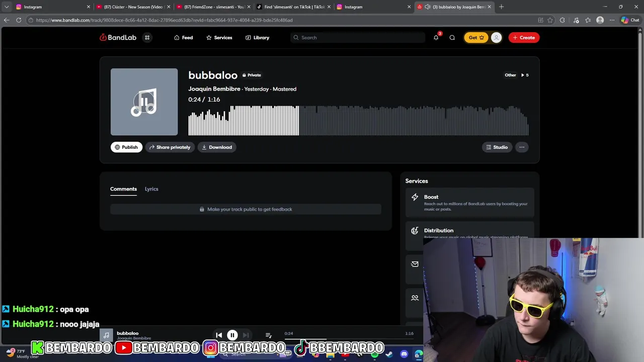Seek in the track waveform
Image resolution: width=644 pixels, height=362 pixels.
(358, 121)
